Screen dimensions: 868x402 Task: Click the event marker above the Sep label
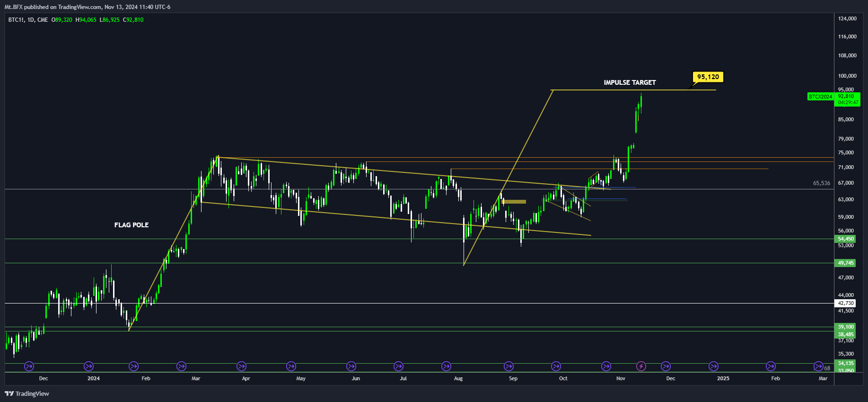click(509, 366)
